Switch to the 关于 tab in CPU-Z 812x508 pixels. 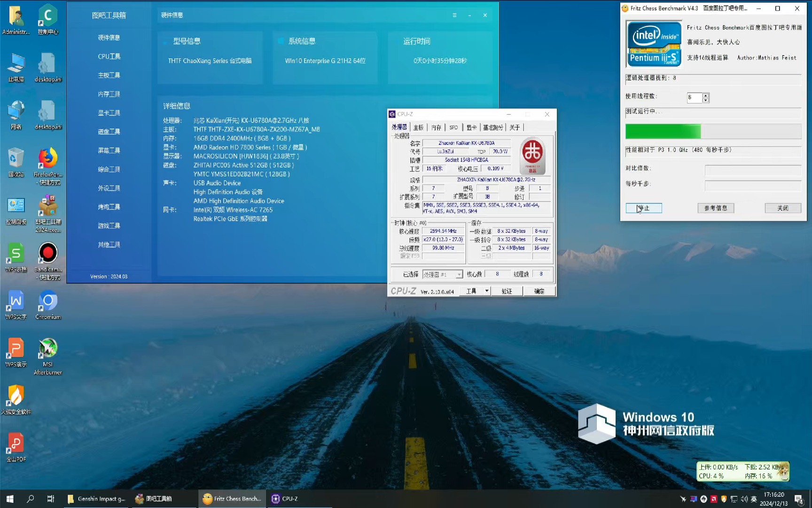pos(515,127)
